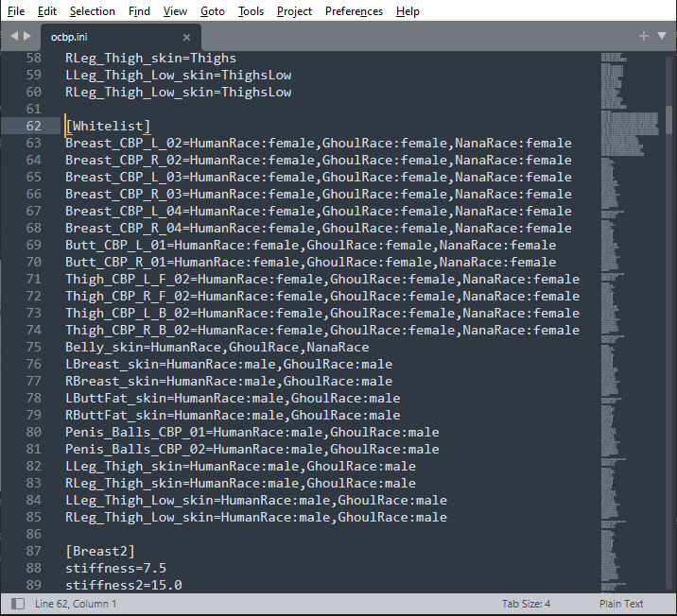Screen dimensions: 677x616
Task: Click line number 86 in the gutter
Action: tap(33, 534)
